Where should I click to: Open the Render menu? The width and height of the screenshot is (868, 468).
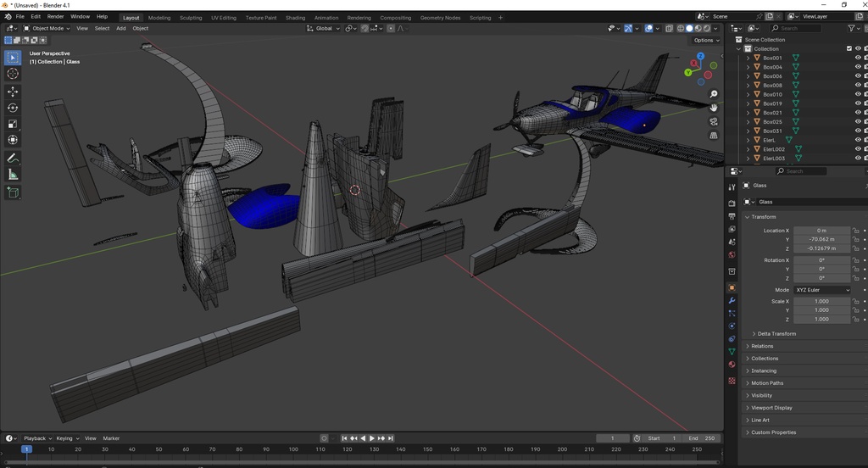point(55,17)
